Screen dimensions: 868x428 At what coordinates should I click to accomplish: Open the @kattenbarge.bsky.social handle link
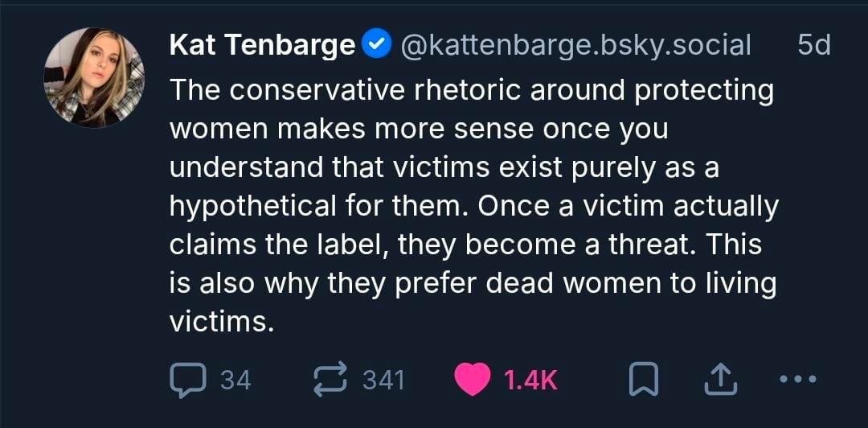point(575,46)
